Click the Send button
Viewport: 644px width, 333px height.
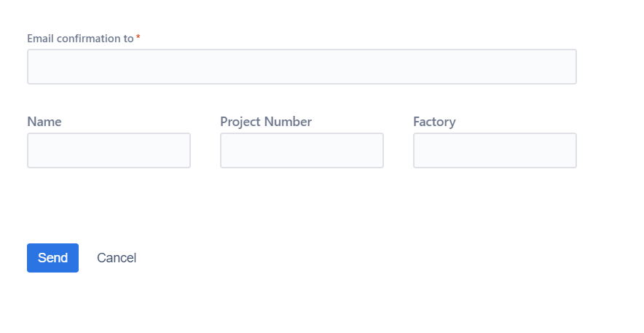click(x=52, y=258)
